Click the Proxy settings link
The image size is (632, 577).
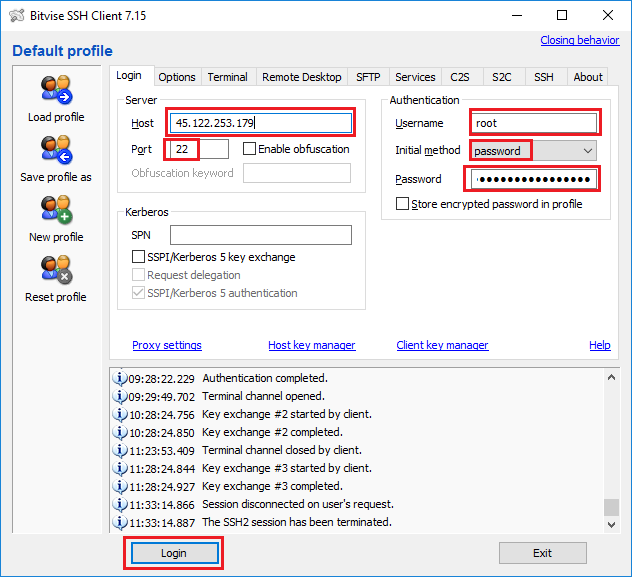pyautogui.click(x=167, y=345)
